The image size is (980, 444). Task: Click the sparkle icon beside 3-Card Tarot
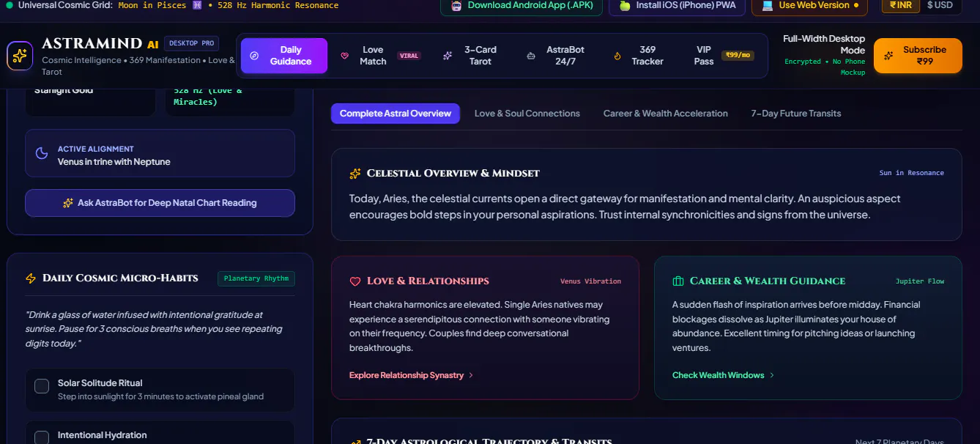tap(448, 56)
